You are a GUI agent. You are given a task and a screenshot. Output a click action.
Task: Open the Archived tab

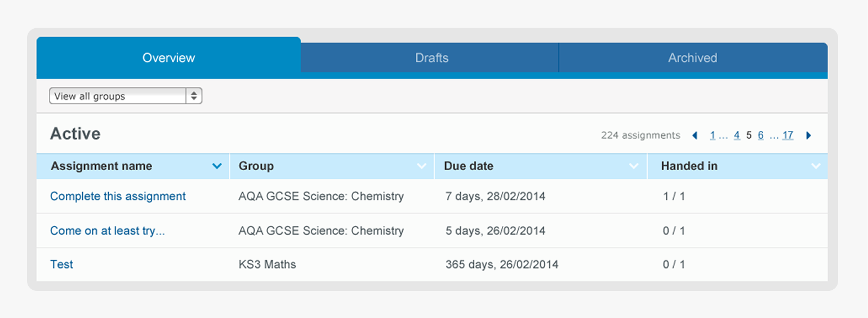pos(693,58)
